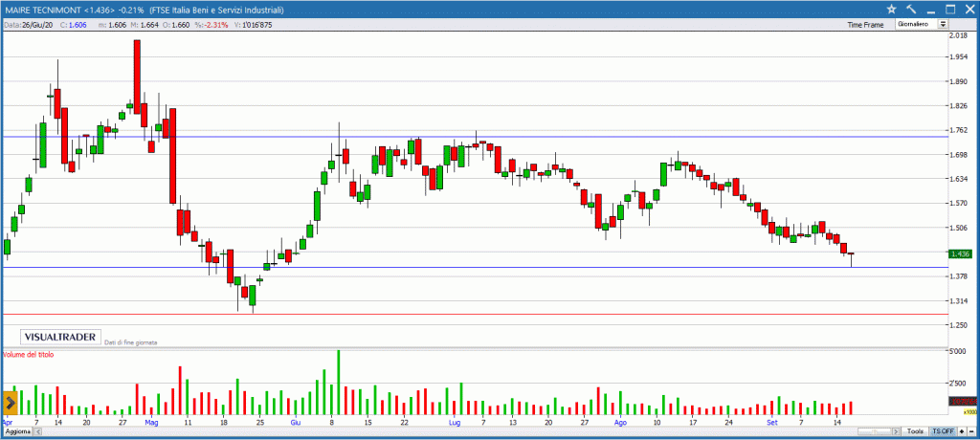Click the Volume del titolo label
Image resolution: width=980 pixels, height=440 pixels.
click(x=29, y=354)
